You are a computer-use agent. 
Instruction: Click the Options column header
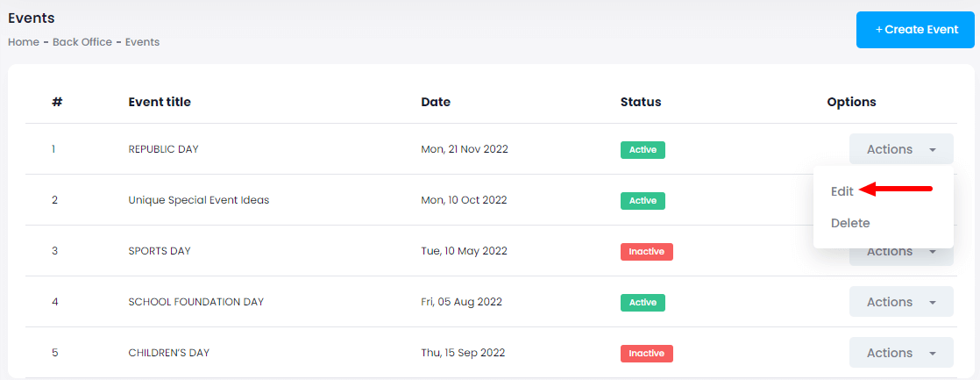tap(851, 102)
